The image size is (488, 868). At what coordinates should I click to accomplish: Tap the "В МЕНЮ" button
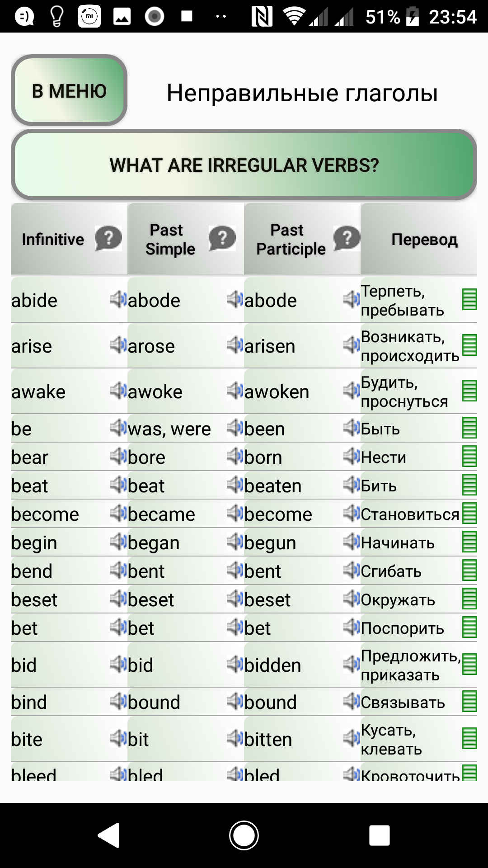coord(69,91)
